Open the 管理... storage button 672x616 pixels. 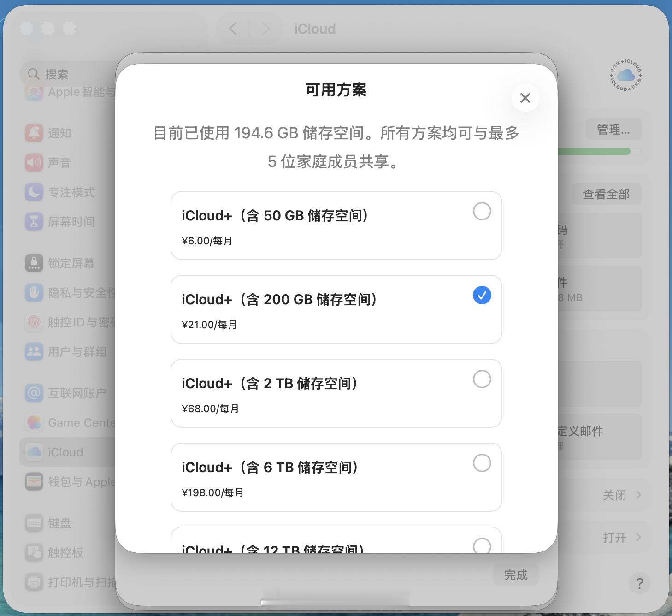[613, 130]
